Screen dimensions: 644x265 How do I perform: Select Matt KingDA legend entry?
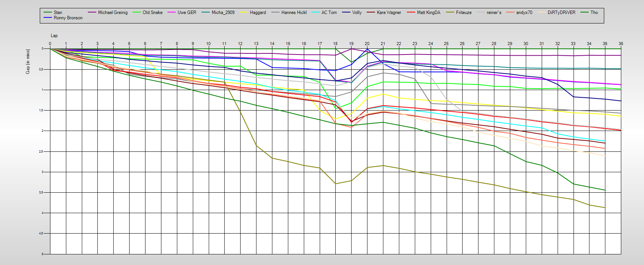click(x=428, y=12)
